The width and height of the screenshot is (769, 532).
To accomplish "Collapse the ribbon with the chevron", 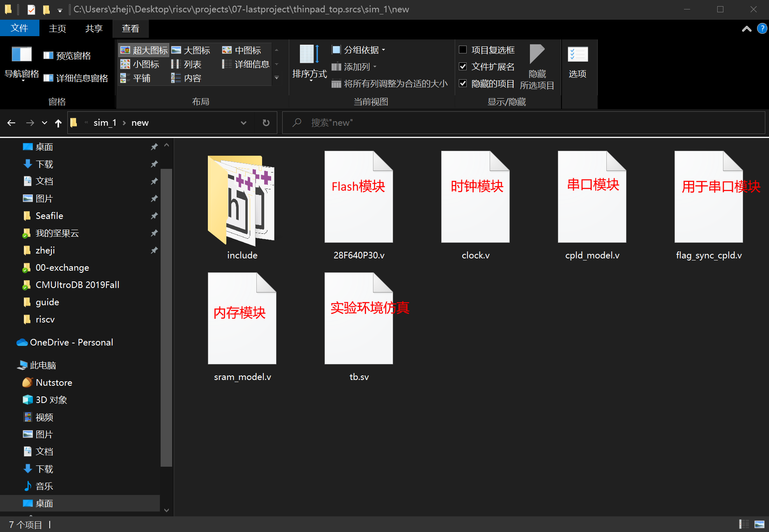I will pos(746,29).
